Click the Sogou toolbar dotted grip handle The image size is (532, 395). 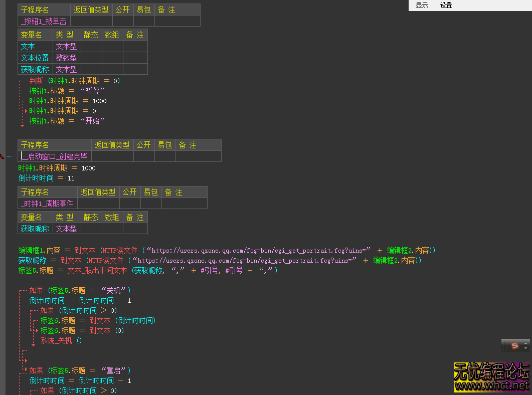pos(505,345)
